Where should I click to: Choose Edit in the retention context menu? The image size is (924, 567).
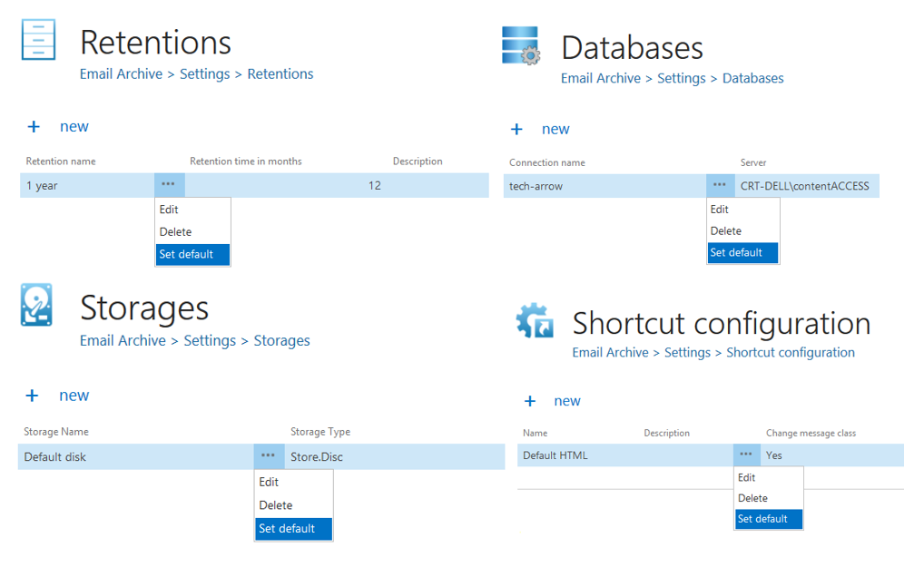point(169,210)
